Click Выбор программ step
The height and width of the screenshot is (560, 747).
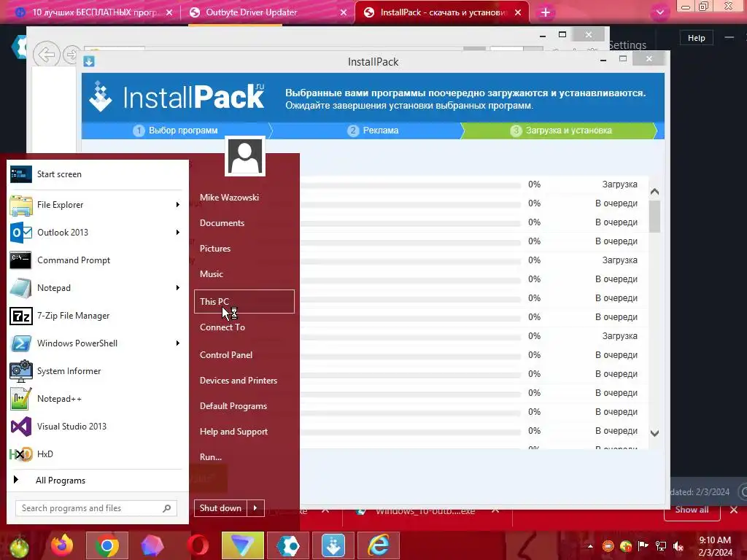click(176, 131)
